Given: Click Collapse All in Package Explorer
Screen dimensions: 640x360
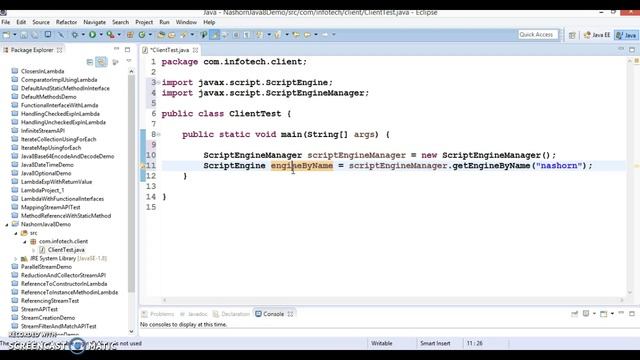Looking at the screenshot, I should [x=90, y=62].
